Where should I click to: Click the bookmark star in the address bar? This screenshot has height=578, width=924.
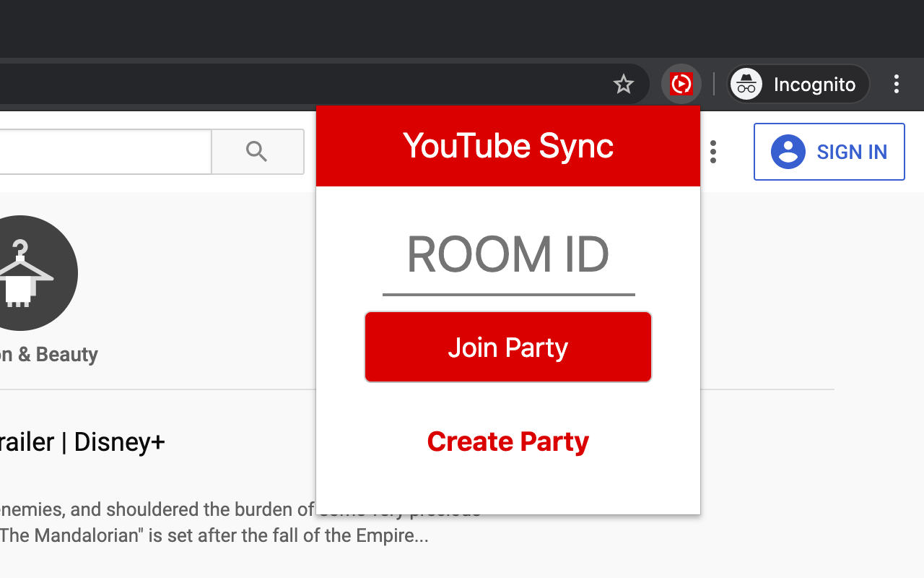coord(623,84)
